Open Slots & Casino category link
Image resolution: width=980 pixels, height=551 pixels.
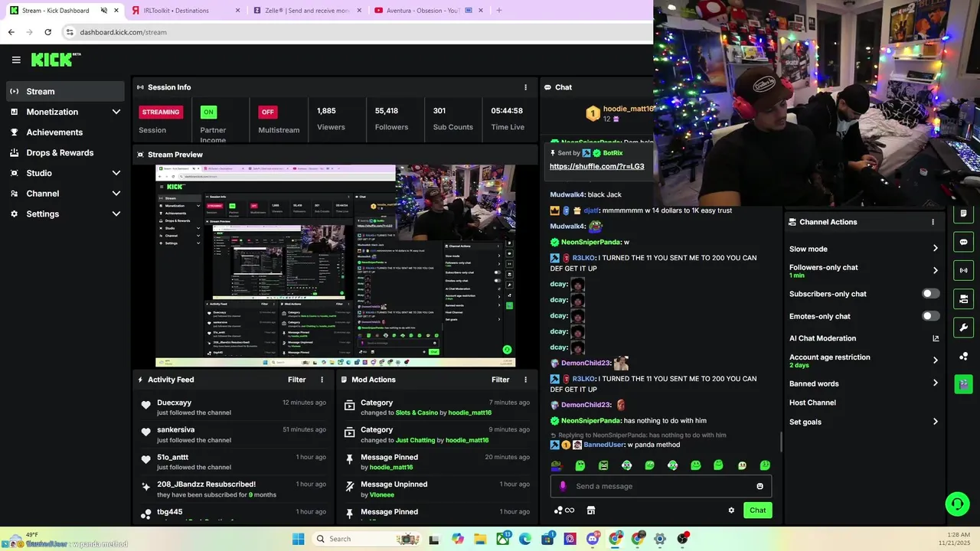click(416, 412)
